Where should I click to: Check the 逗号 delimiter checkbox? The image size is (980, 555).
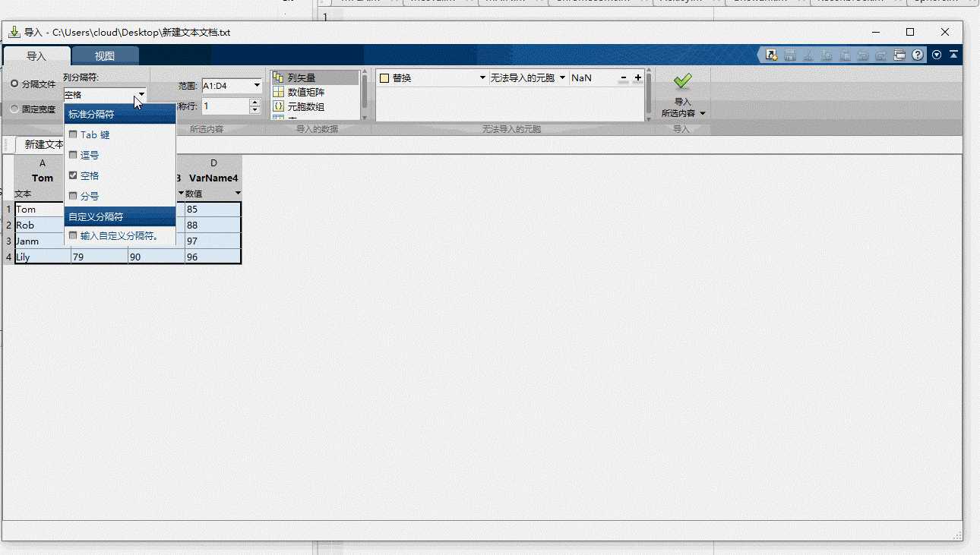73,155
